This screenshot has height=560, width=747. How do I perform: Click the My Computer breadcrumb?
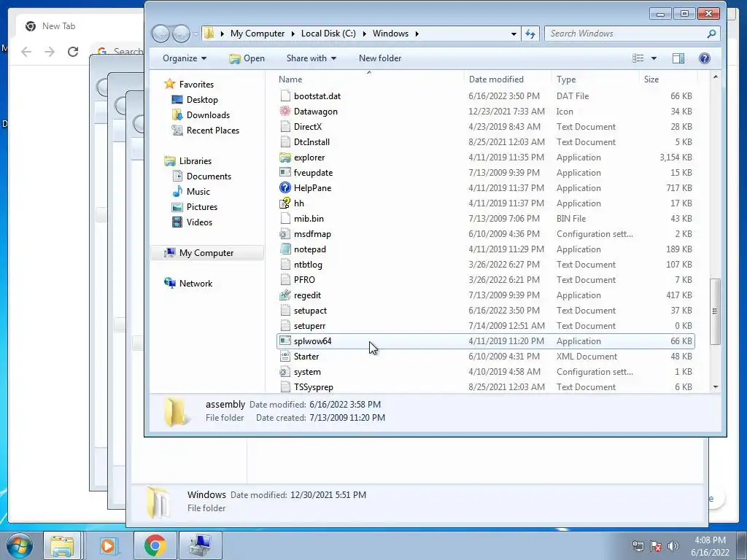(258, 34)
